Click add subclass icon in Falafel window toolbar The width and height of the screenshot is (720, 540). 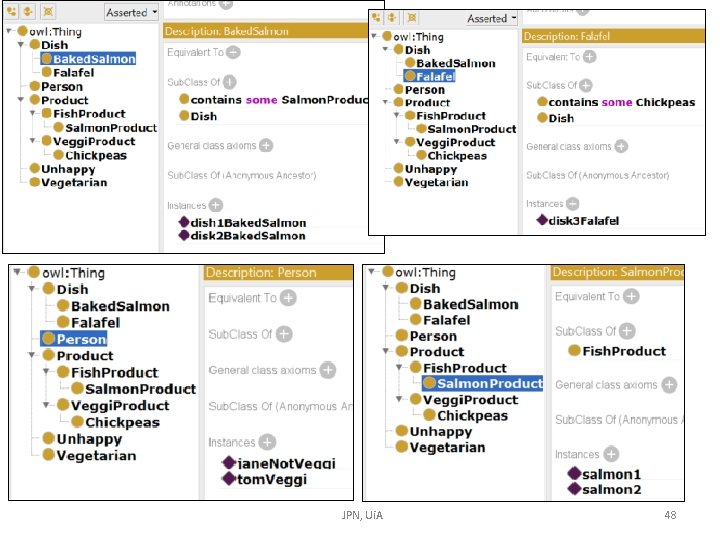pyautogui.click(x=377, y=18)
